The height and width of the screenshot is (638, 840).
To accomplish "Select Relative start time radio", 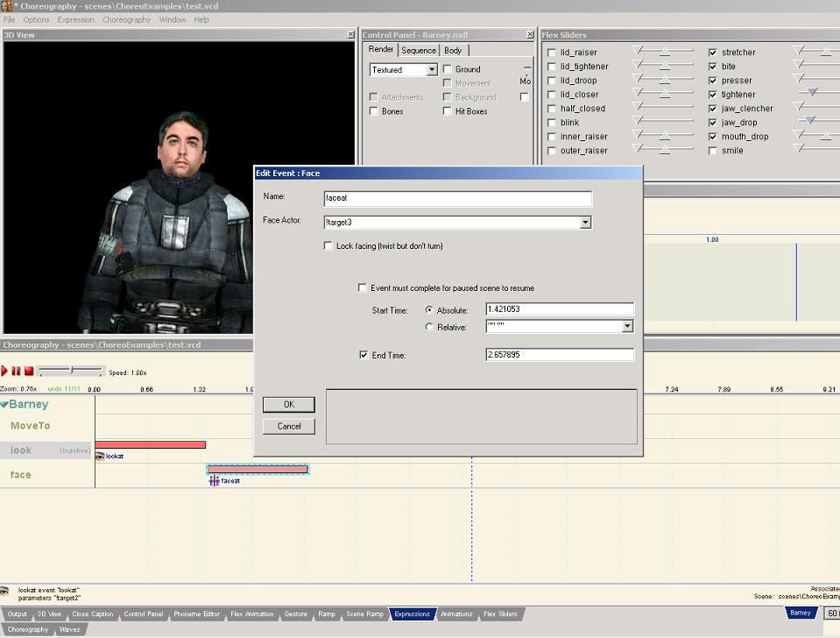I will pyautogui.click(x=429, y=327).
